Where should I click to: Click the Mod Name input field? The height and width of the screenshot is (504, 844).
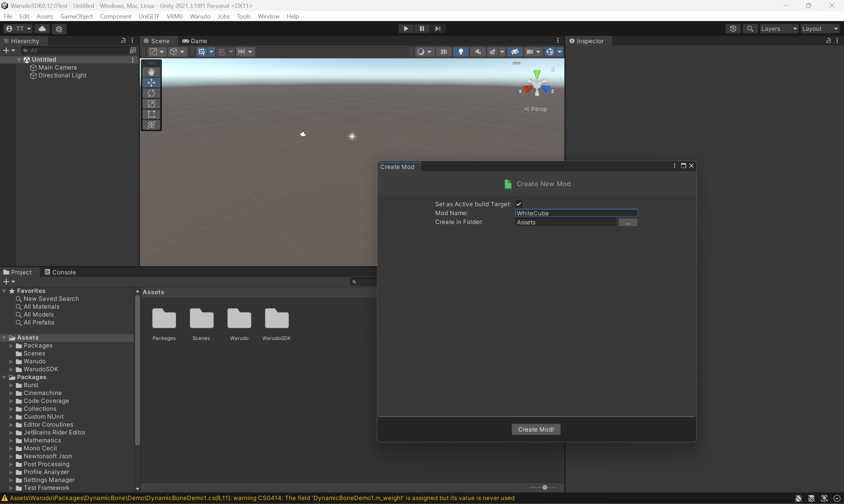576,213
